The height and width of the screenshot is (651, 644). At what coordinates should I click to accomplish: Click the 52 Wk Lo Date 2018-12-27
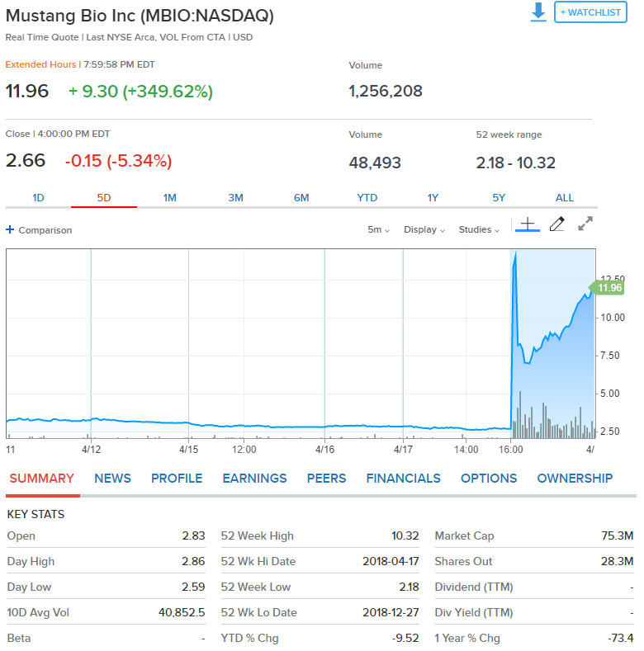(x=391, y=612)
